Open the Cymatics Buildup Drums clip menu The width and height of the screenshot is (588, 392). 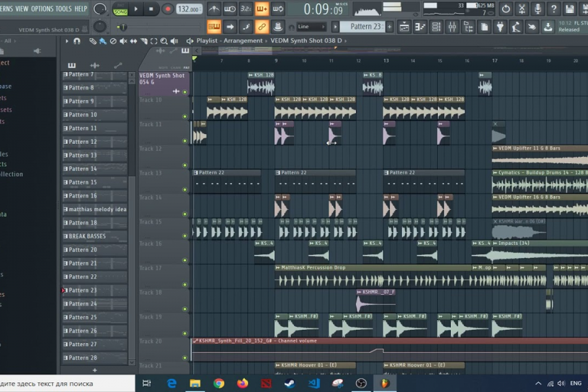pyautogui.click(x=495, y=173)
